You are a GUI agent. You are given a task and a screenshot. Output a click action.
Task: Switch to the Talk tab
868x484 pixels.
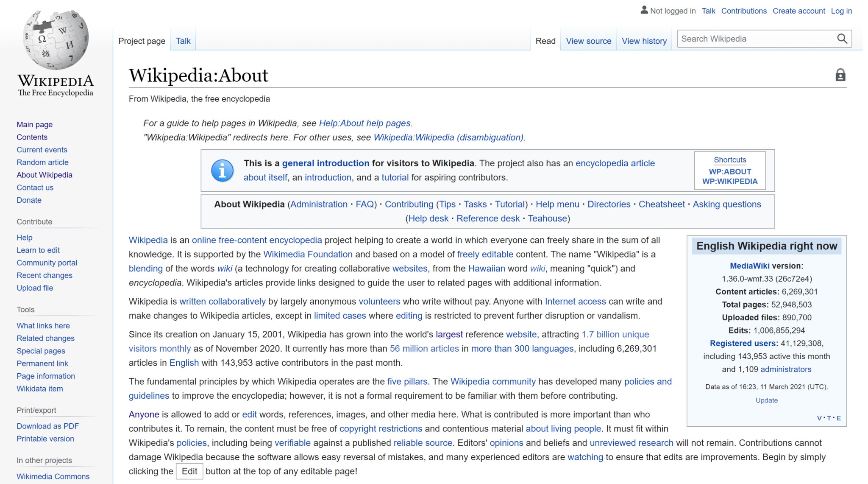[183, 41]
